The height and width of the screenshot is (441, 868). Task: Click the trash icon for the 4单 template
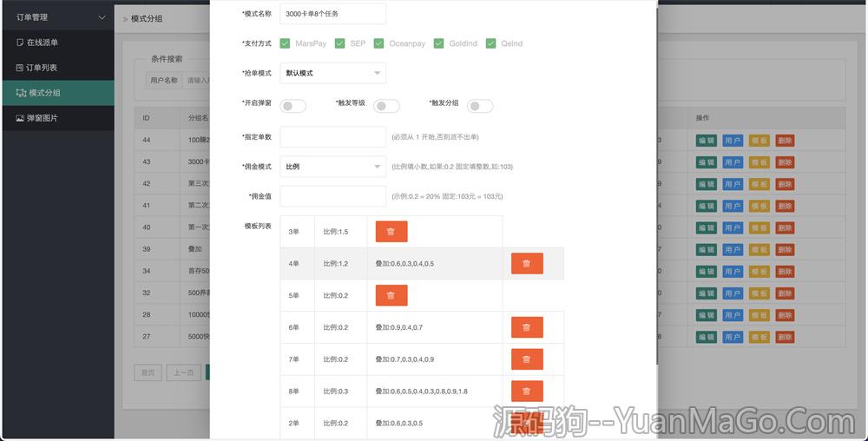click(527, 263)
